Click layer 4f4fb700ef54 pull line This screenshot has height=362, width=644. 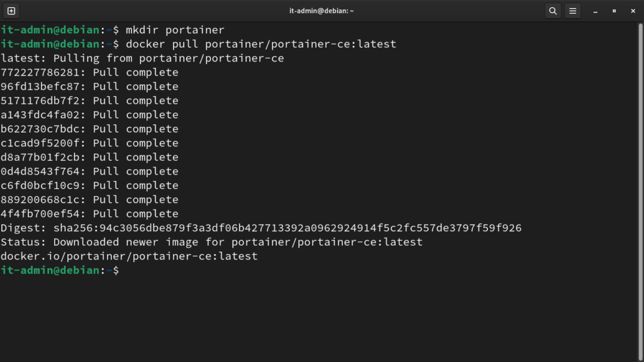pos(89,214)
